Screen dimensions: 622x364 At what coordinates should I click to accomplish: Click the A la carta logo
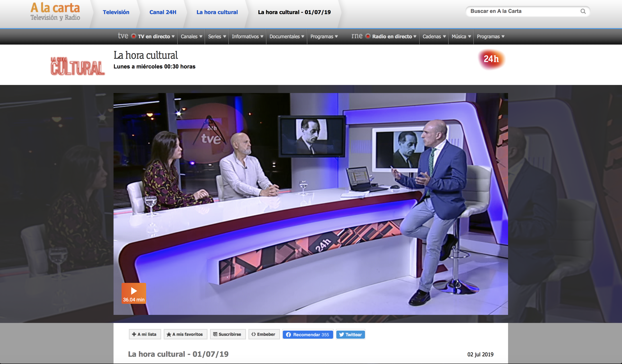(55, 12)
